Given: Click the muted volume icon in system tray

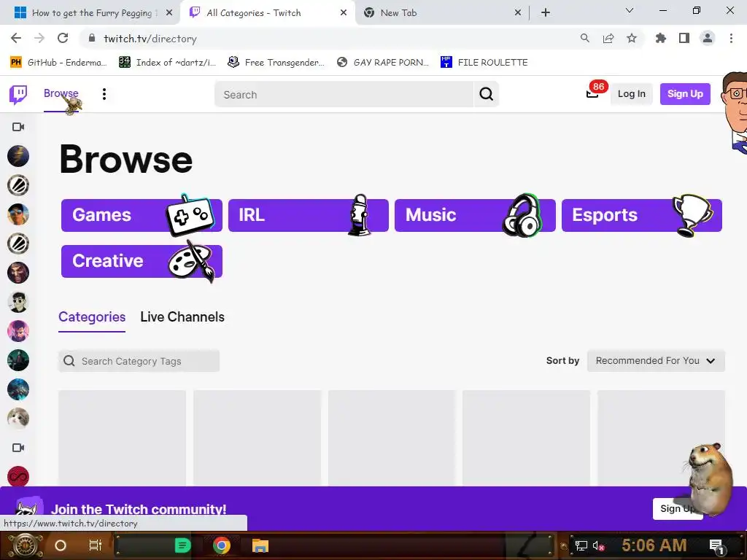Looking at the screenshot, I should point(599,545).
